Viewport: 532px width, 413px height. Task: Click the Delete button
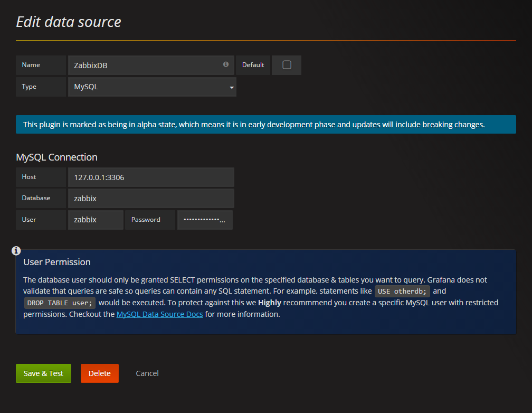pos(99,373)
